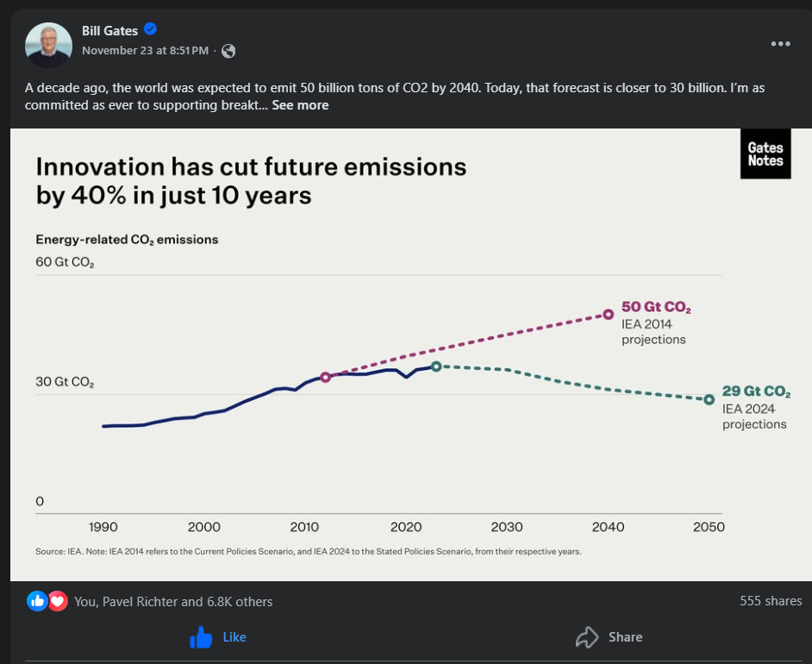Click the Gates Notes logo
The height and width of the screenshot is (664, 812).
[765, 154]
